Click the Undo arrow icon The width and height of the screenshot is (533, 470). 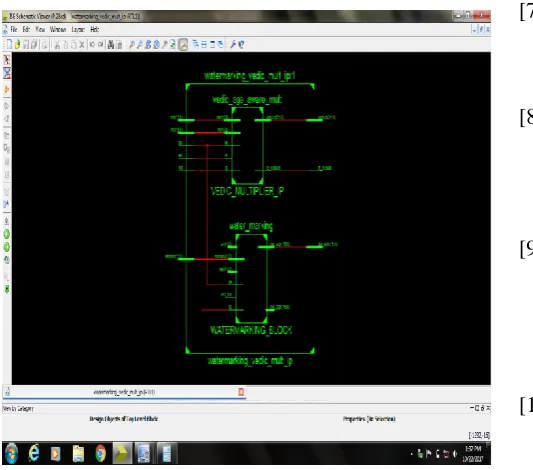pos(92,44)
